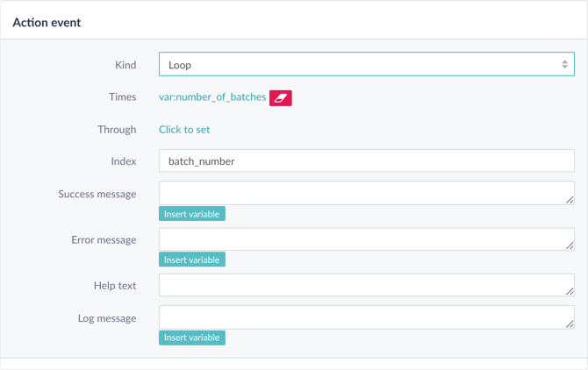Insert variable into the Success message

192,214
